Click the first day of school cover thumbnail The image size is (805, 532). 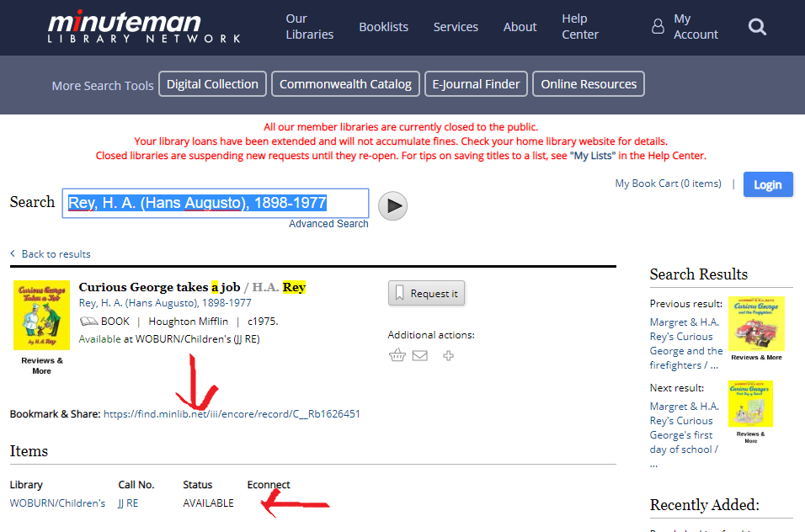coord(750,404)
